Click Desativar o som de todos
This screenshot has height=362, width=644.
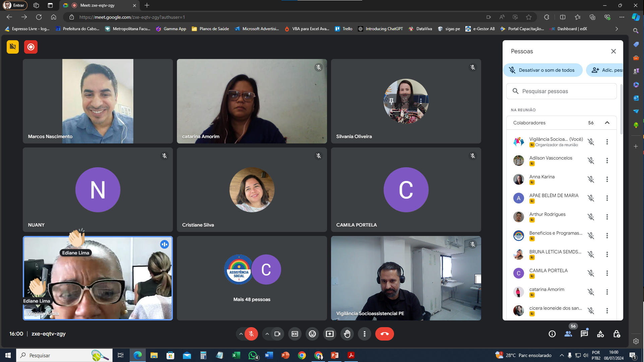coord(543,70)
